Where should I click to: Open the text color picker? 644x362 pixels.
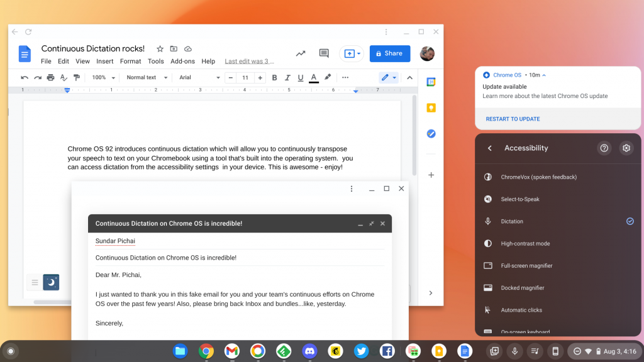313,77
